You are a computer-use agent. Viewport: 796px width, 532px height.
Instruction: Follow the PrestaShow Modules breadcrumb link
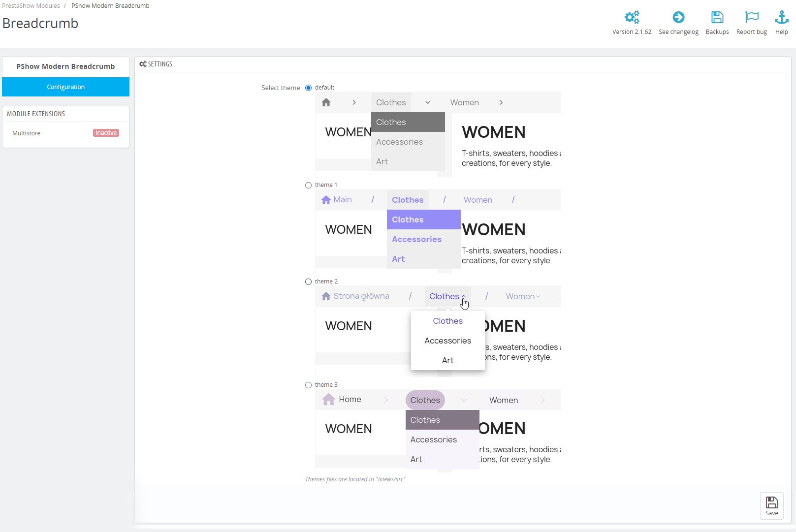coord(31,6)
